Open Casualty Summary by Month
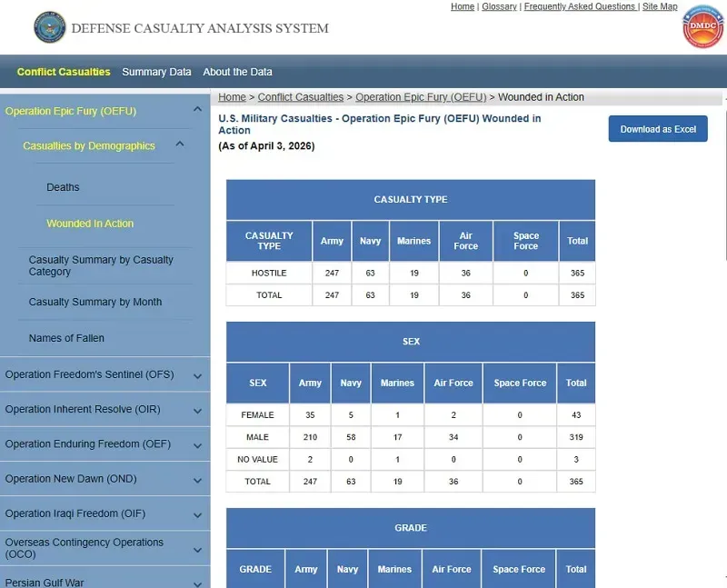This screenshot has width=727, height=588. pos(95,302)
